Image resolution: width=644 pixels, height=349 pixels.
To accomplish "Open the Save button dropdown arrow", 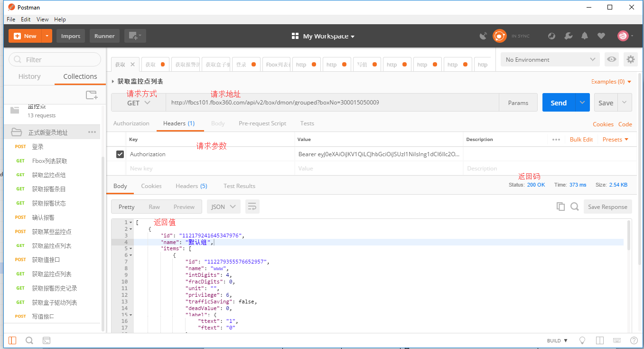I will [625, 103].
